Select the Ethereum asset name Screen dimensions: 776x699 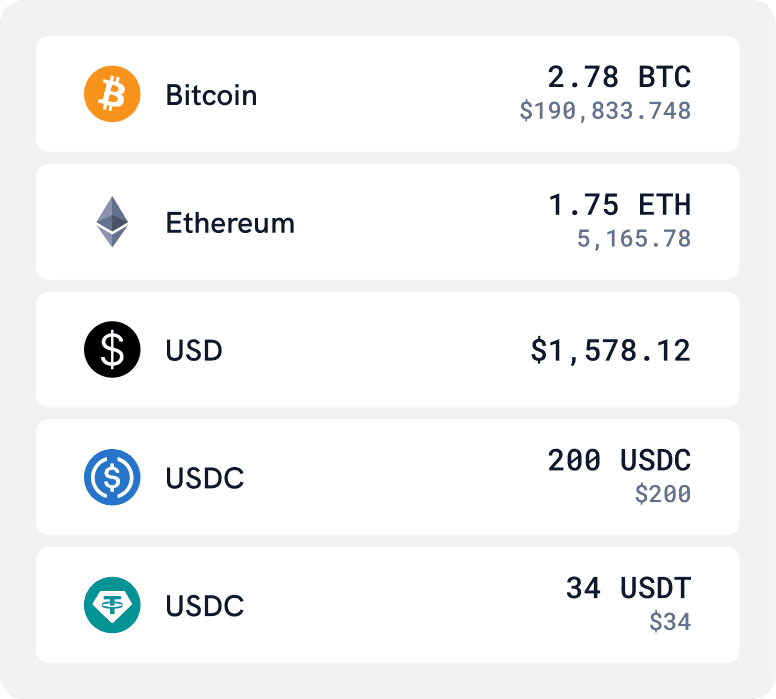[x=230, y=222]
